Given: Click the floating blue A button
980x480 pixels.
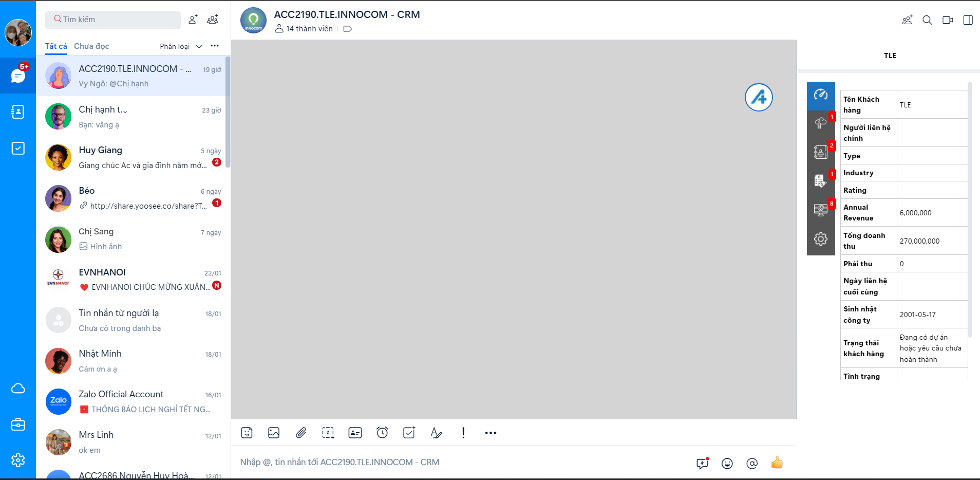Looking at the screenshot, I should click(759, 97).
